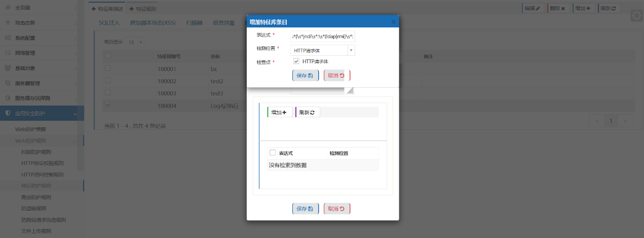Screen dimensions: 644x238
Task: Select the SQL注入 tab
Action: 109,23
